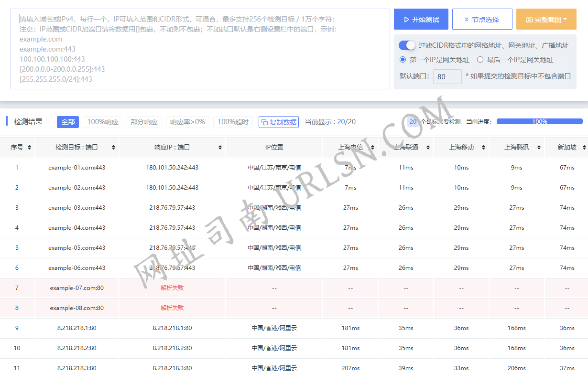Switch to the 部分响应 filter tab
Image resolution: width=588 pixels, height=374 pixels.
coord(144,122)
